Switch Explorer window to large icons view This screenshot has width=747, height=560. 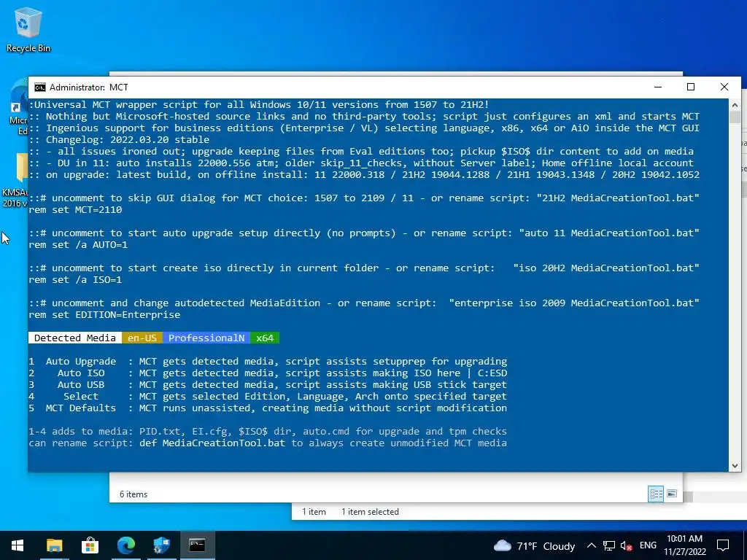click(x=672, y=494)
